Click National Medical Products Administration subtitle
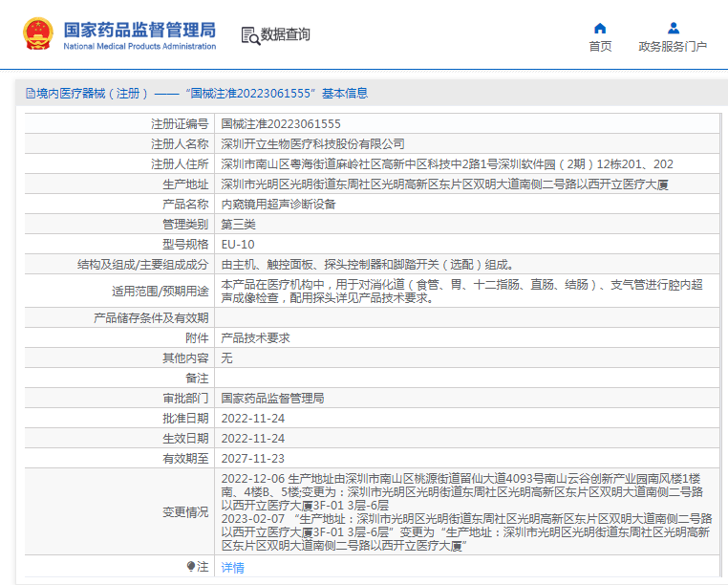Screen dimensions: 728x585 pos(139,46)
